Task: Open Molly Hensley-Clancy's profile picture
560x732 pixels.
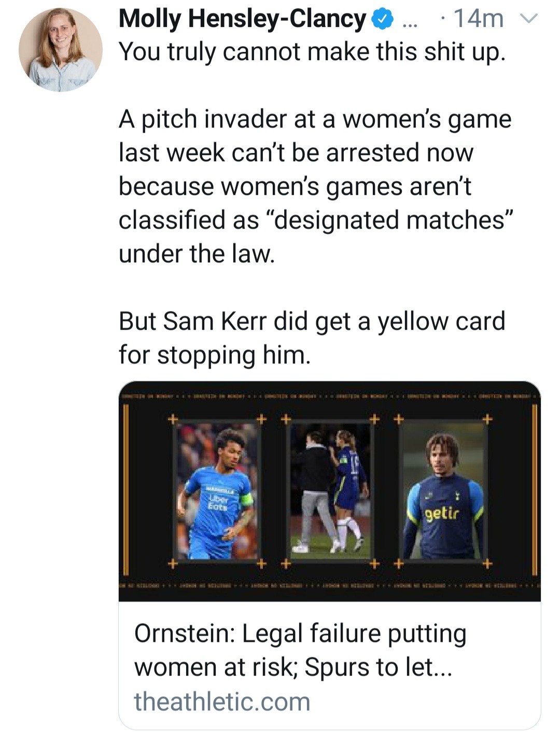Action: click(x=61, y=50)
